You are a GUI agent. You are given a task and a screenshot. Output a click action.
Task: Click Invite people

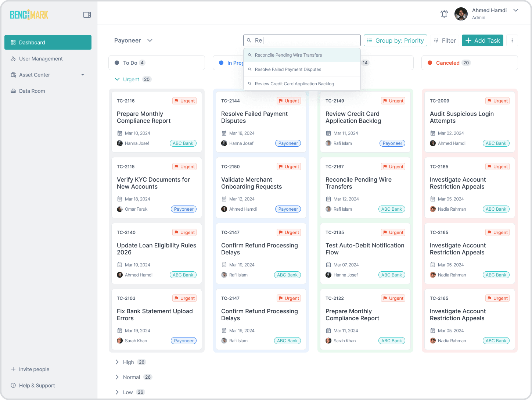(x=30, y=369)
